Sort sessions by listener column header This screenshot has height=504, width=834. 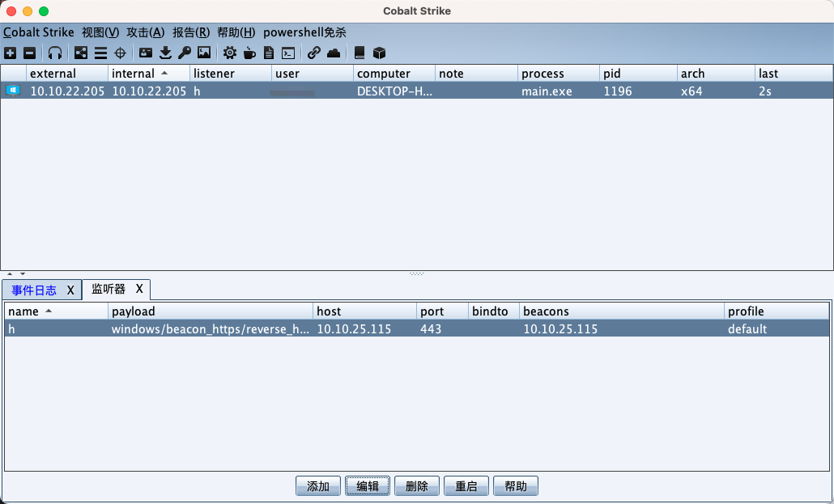tap(231, 74)
